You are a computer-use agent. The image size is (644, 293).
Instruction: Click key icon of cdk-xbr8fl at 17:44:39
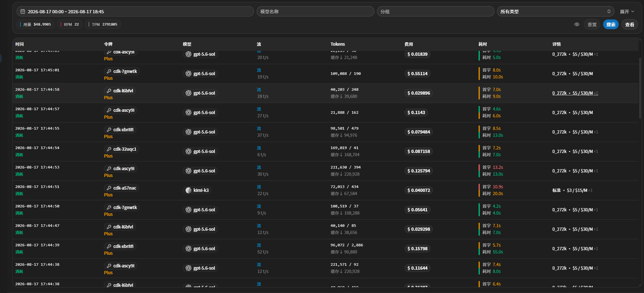coord(109,246)
